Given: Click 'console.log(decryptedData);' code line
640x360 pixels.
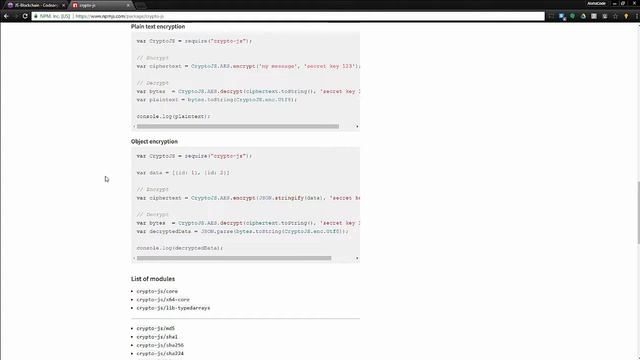Looking at the screenshot, I should [x=180, y=248].
